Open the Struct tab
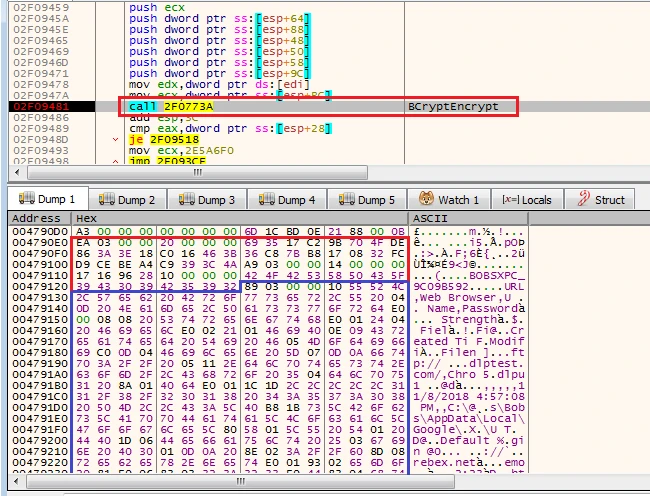 (600, 200)
